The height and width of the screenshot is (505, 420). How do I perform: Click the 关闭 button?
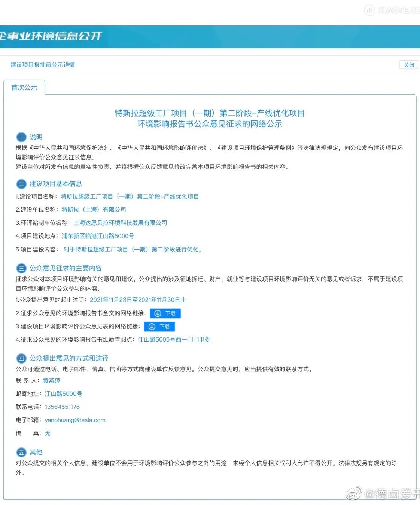(x=409, y=65)
